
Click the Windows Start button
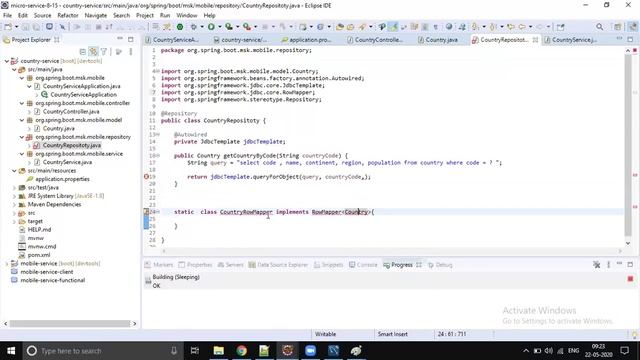tap(11, 351)
